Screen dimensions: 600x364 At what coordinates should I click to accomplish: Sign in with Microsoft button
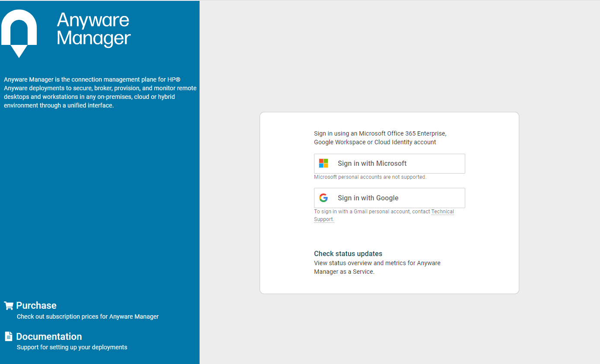[389, 164]
